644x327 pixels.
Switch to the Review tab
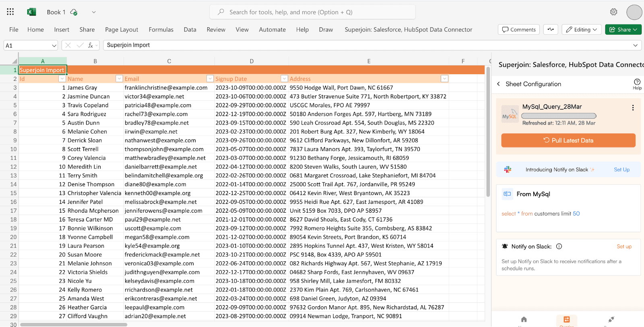tap(216, 29)
